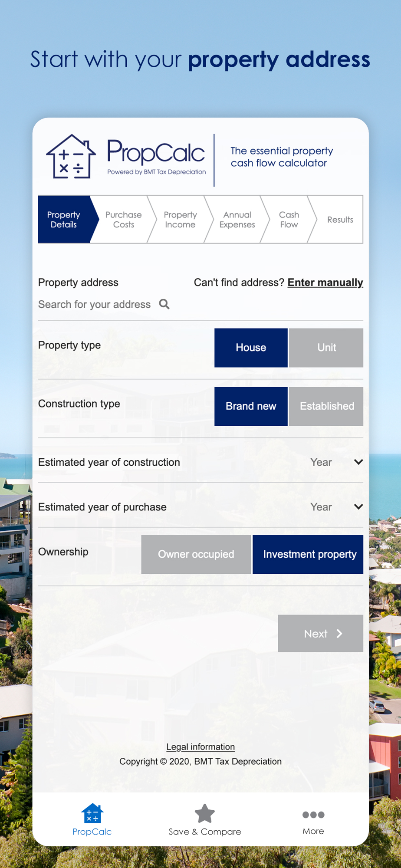Image resolution: width=401 pixels, height=868 pixels.
Task: Choose Established construction type
Action: click(326, 406)
